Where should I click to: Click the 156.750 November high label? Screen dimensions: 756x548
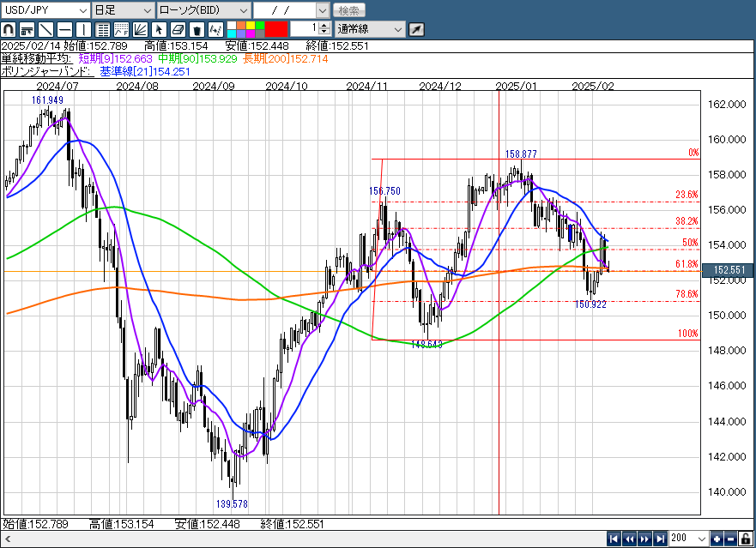(384, 191)
